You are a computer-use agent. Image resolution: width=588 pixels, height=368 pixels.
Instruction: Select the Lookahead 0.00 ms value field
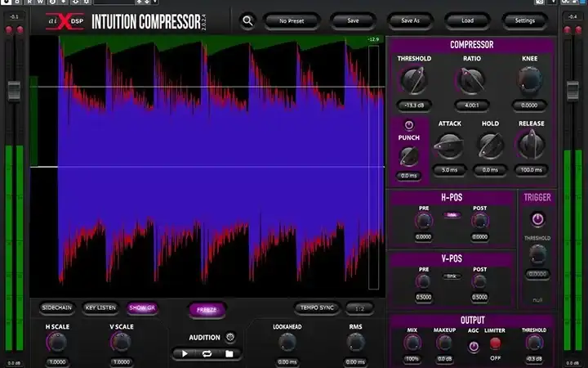click(x=287, y=362)
